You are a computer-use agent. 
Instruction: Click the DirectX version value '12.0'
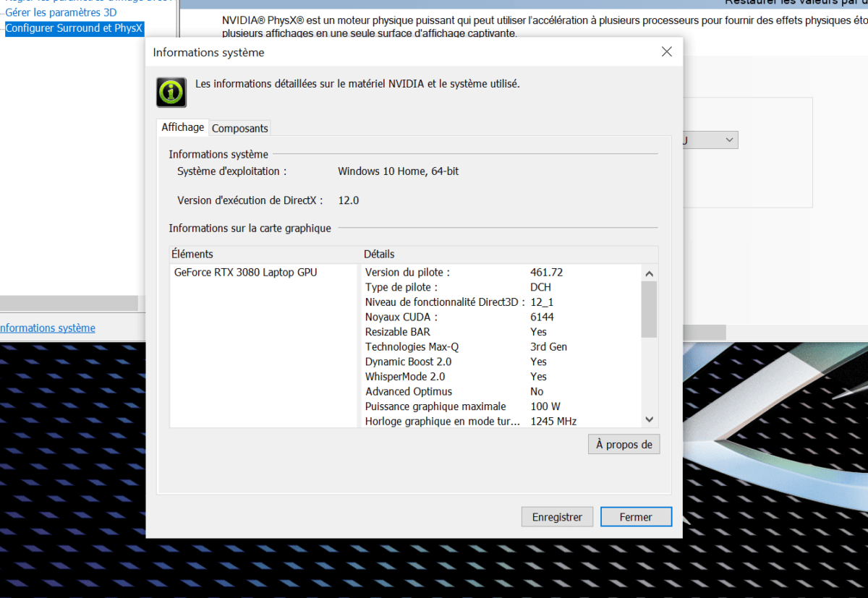point(349,200)
